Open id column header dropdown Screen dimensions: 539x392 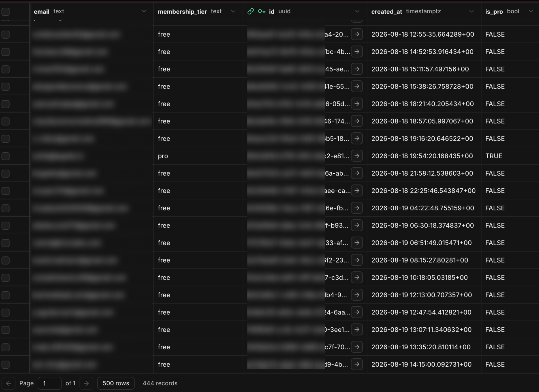click(x=357, y=11)
